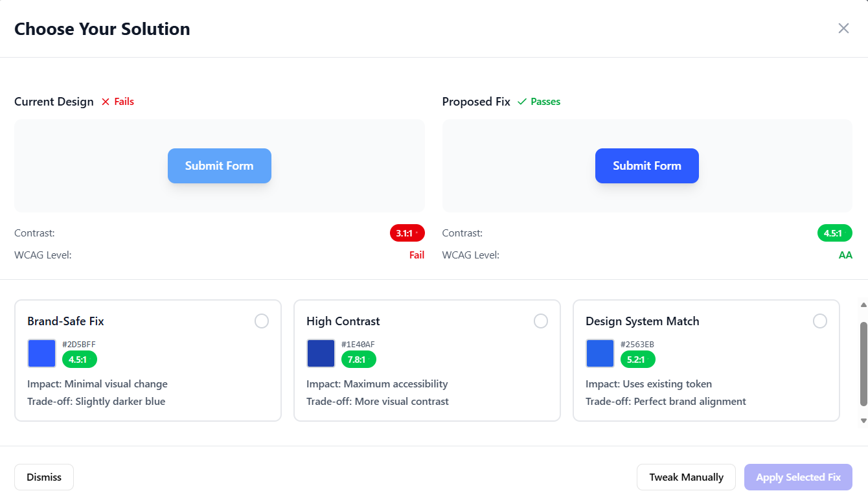Select the High Contrast radio button

point(541,321)
